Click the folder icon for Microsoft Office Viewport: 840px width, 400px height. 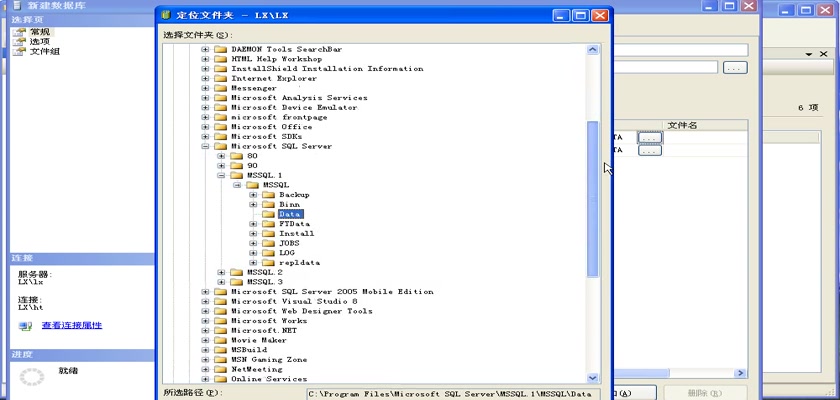pos(220,127)
